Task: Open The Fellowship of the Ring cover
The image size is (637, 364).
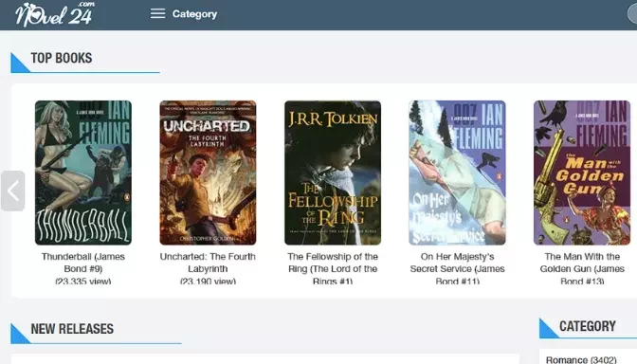Action: [x=333, y=173]
